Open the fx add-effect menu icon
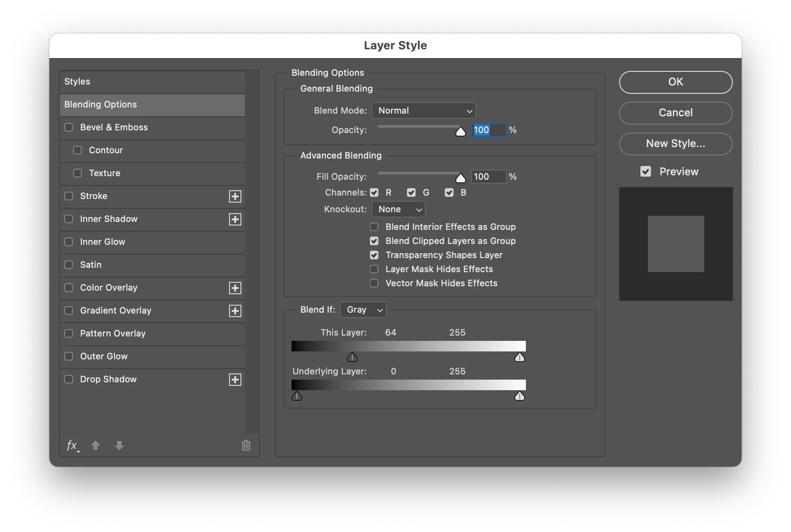This screenshot has width=791, height=532. click(x=73, y=446)
